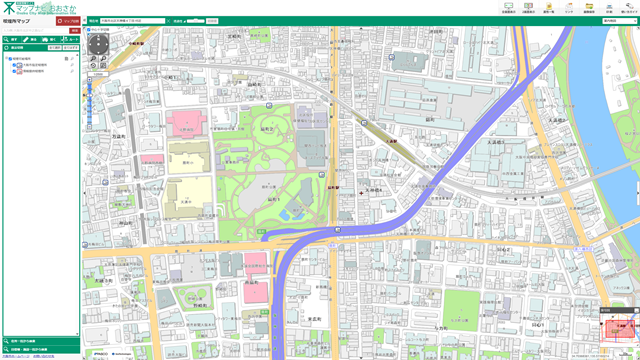640x360 pixels.
Task: Collapse the evacuation sites tree root node
Action: coord(7,59)
